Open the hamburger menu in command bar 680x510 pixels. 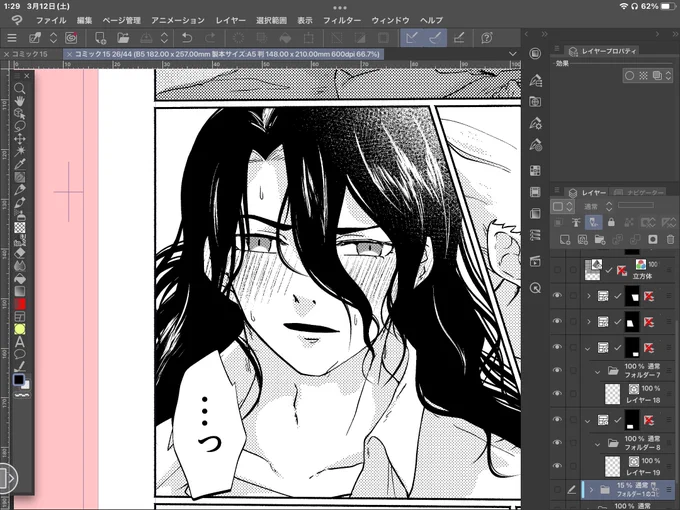pos(12,38)
